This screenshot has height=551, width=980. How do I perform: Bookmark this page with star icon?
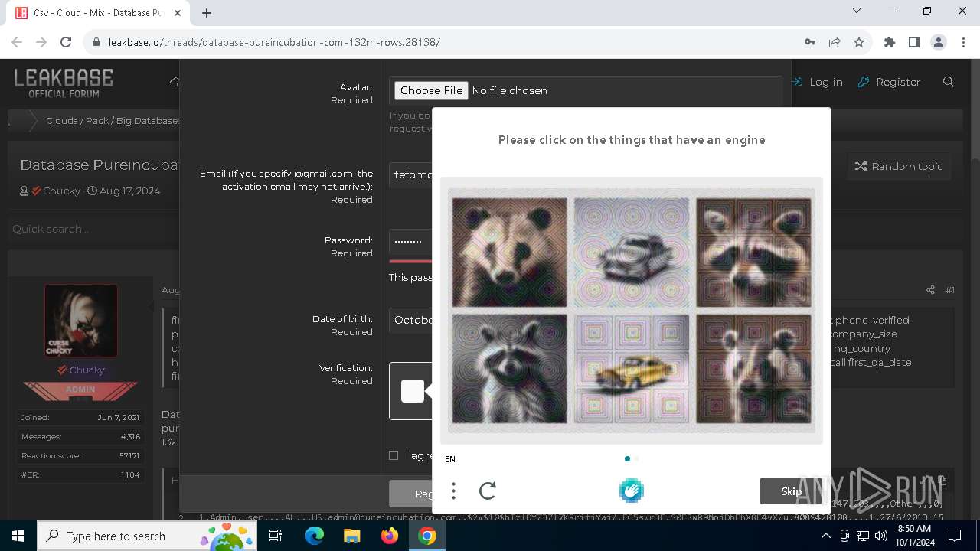(859, 42)
